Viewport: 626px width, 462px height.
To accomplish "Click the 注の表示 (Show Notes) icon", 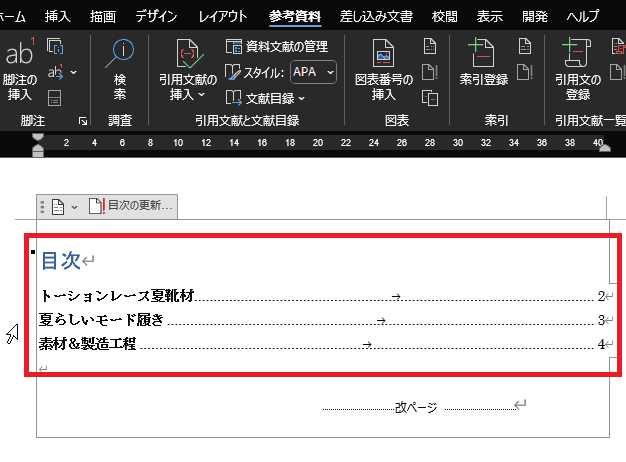I will click(x=55, y=98).
